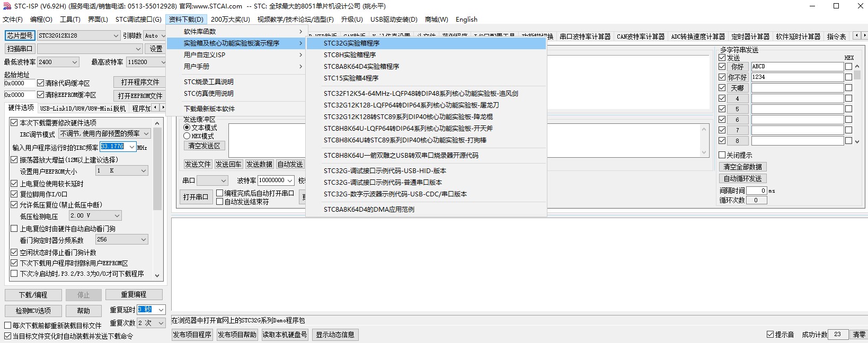Open 串口波特率计算器 tab
Screen dimensions: 868x343
(x=585, y=37)
